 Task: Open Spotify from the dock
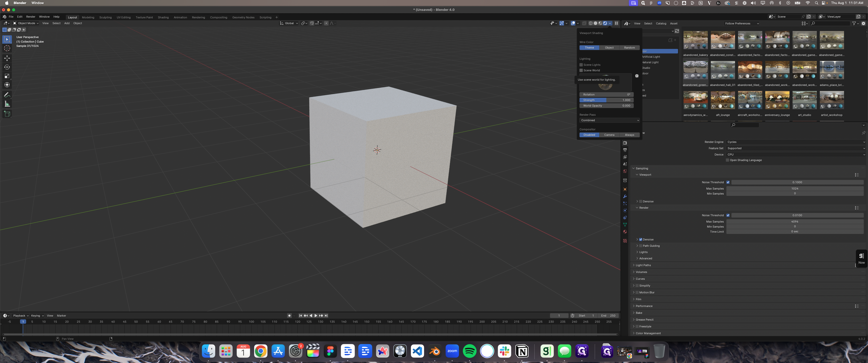470,351
